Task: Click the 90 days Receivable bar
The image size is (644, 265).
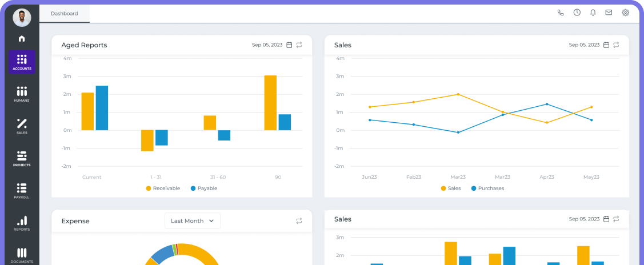Action: tap(270, 103)
